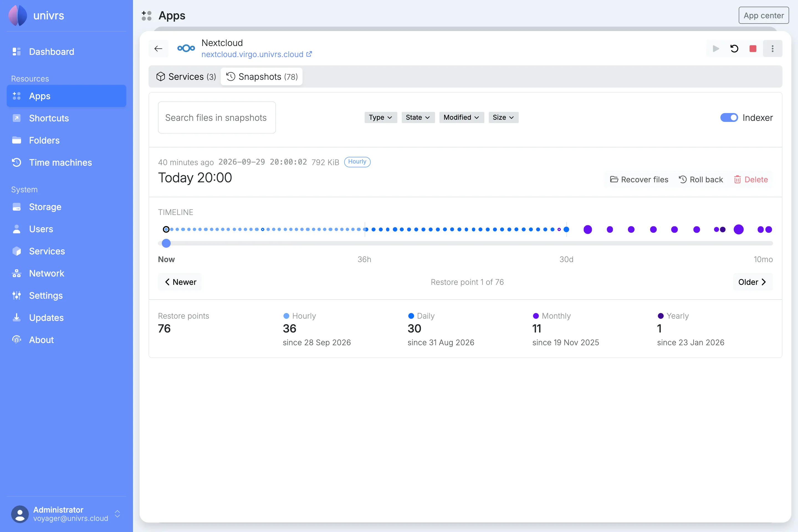Stop the Nextcloud app

[753, 48]
